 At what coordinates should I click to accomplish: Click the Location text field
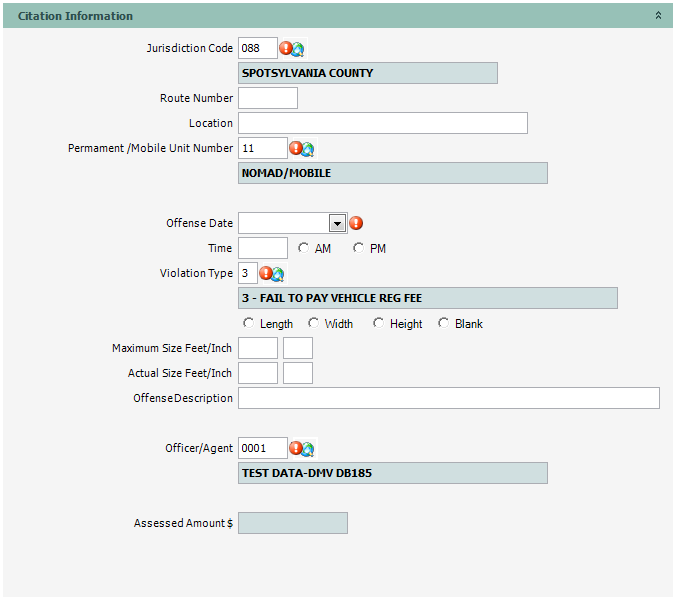point(382,123)
